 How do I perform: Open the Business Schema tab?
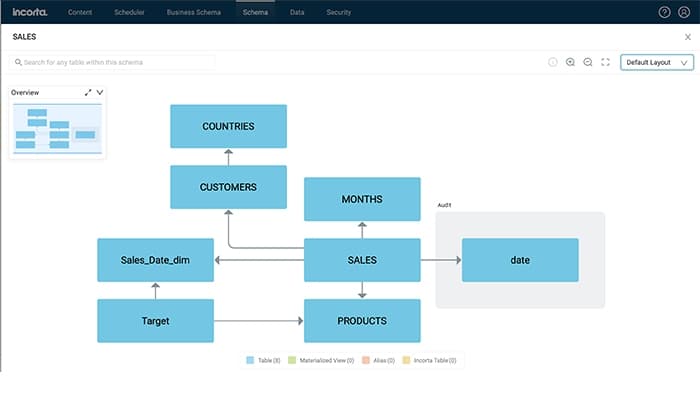194,12
